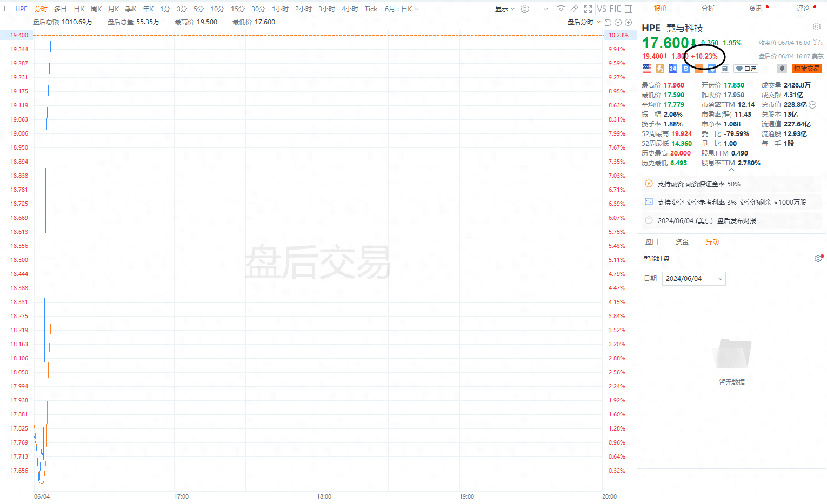Viewport: 827px width, 504px height.
Task: Toggle the left sidebar panel icon
Action: [6, 9]
